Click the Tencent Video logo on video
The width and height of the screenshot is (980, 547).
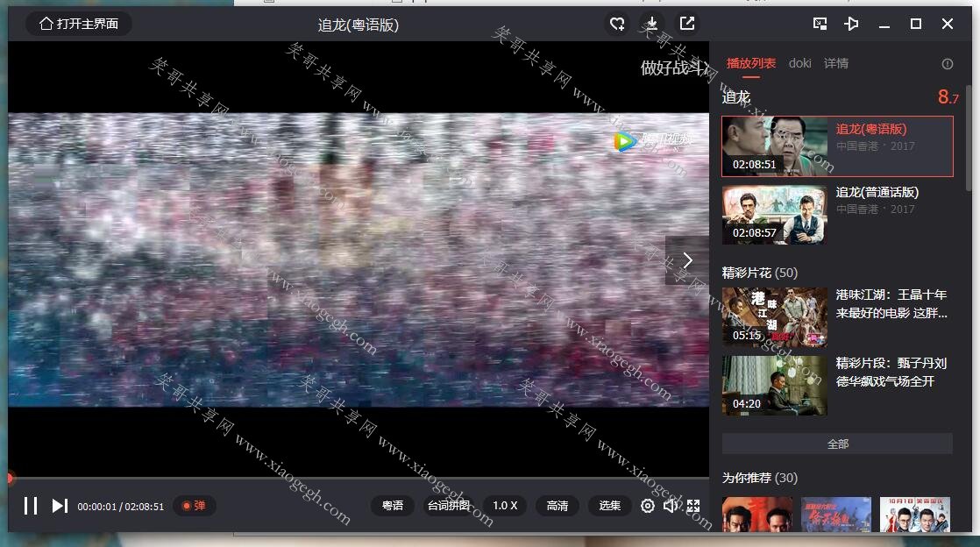[x=653, y=141]
